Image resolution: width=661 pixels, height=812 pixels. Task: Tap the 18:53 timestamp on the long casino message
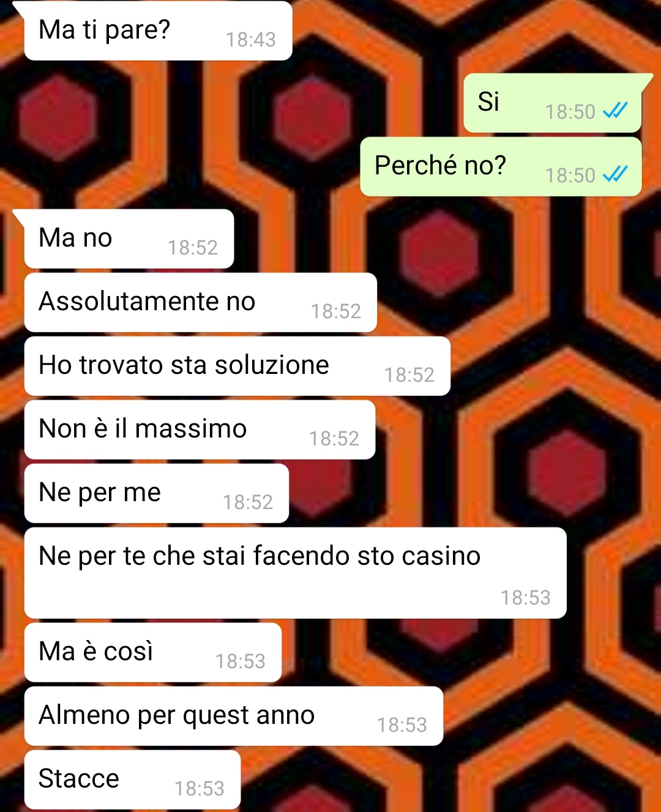[526, 598]
